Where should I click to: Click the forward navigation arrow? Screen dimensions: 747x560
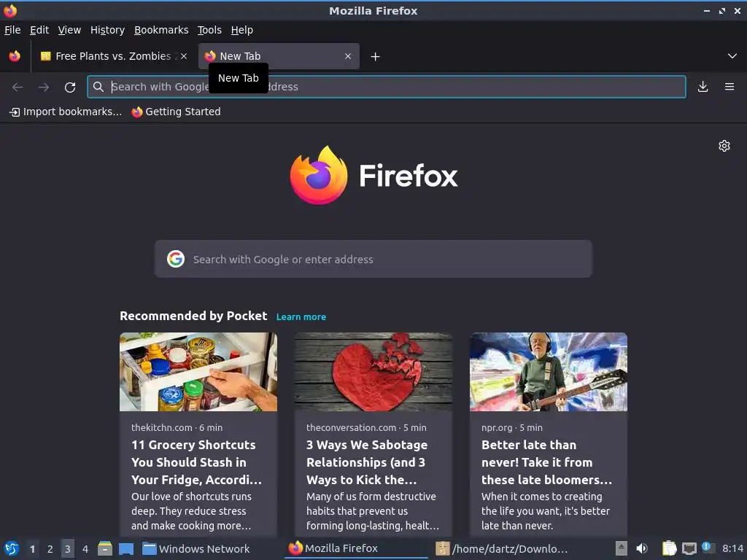click(x=44, y=87)
